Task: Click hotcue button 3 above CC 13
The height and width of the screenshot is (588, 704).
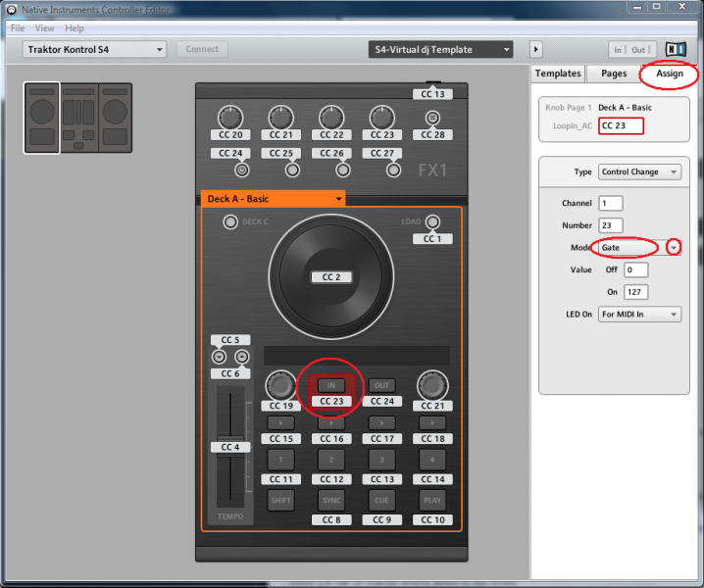Action: click(x=382, y=460)
